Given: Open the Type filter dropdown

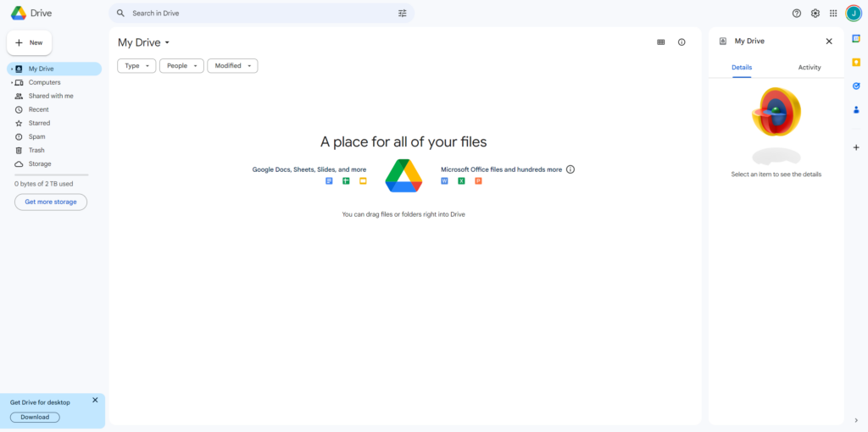Looking at the screenshot, I should (136, 66).
